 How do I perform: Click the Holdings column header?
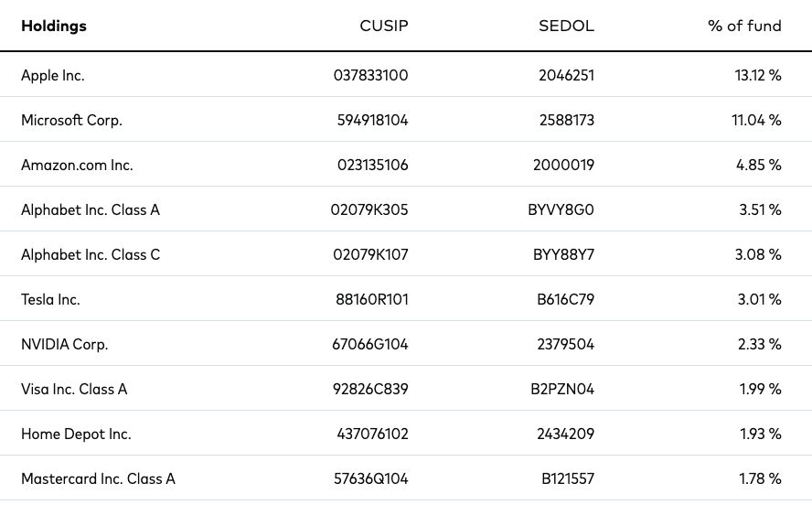pos(54,26)
